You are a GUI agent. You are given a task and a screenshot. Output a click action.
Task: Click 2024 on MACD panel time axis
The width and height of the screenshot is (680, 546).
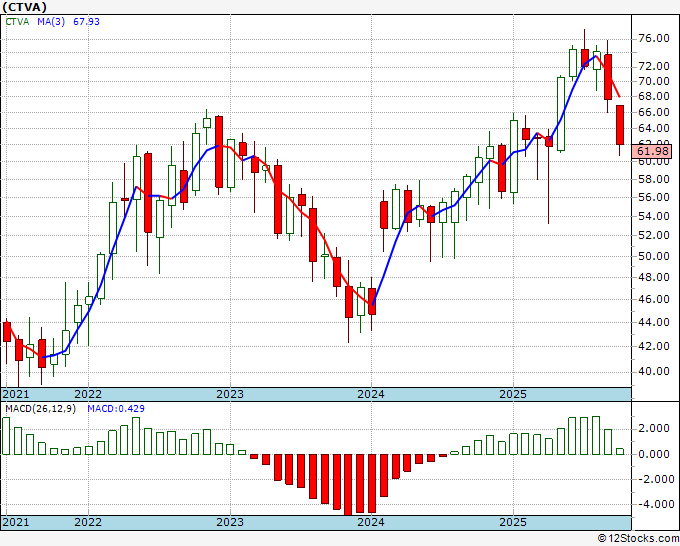pyautogui.click(x=371, y=522)
